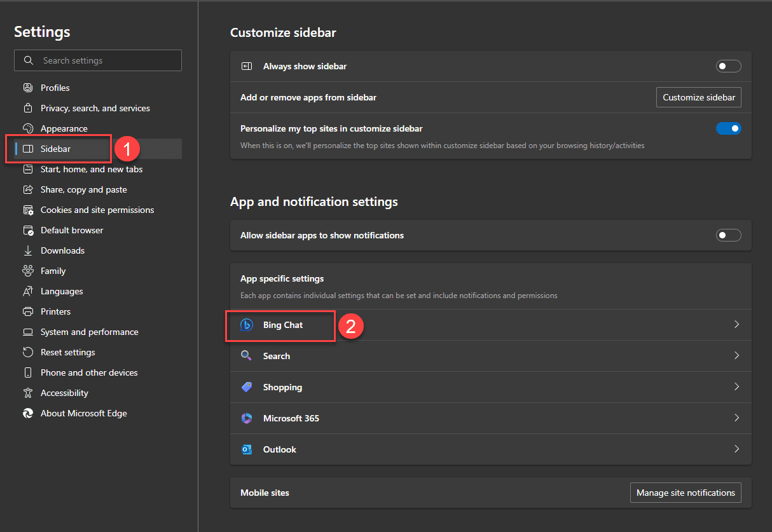This screenshot has height=532, width=772.
Task: Open System and performance settings
Action: pyautogui.click(x=89, y=332)
